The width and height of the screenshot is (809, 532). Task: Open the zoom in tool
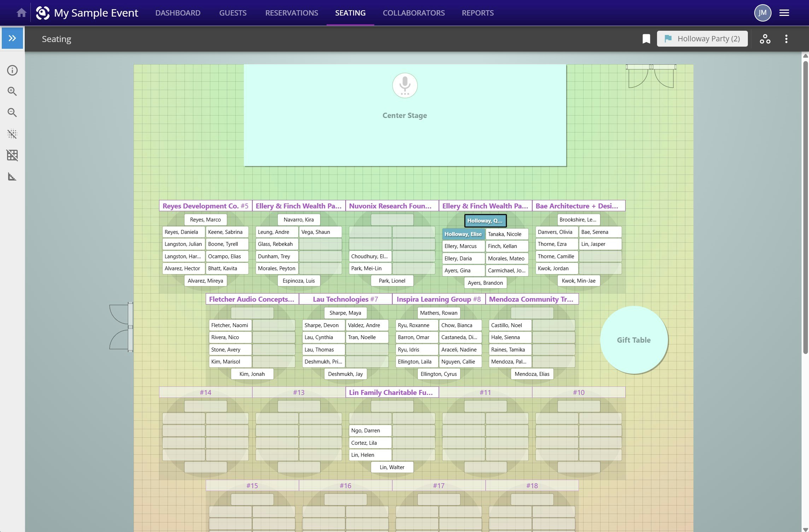click(x=12, y=91)
